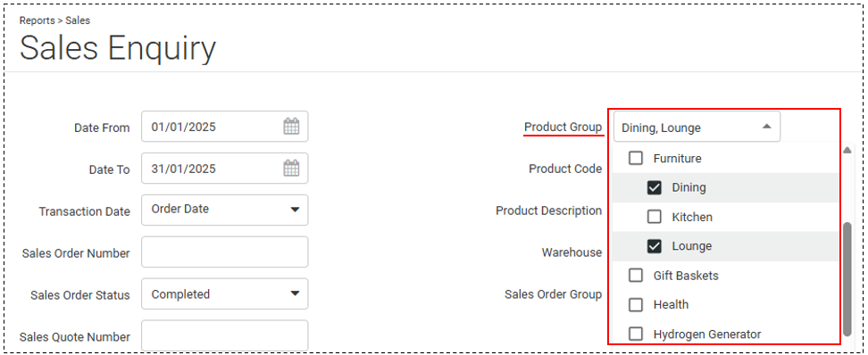Image resolution: width=868 pixels, height=355 pixels.
Task: Uncheck the Lounge checkbox
Action: [655, 246]
